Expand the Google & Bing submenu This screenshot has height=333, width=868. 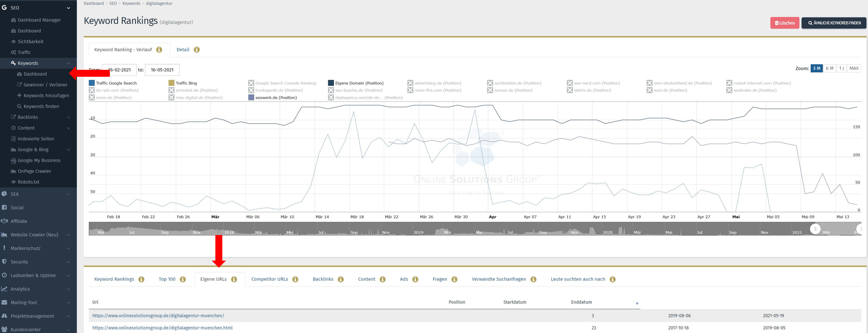[x=69, y=150]
